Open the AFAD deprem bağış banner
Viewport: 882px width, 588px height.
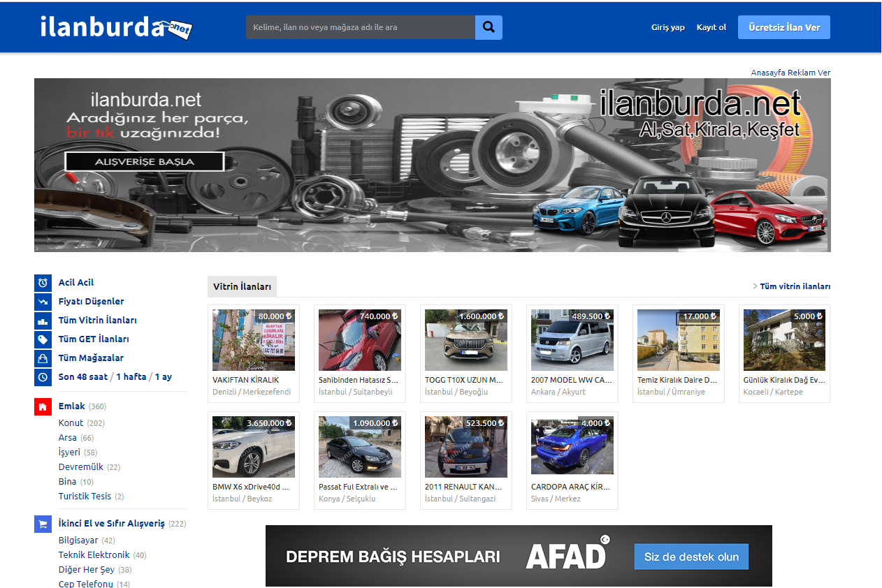point(519,556)
